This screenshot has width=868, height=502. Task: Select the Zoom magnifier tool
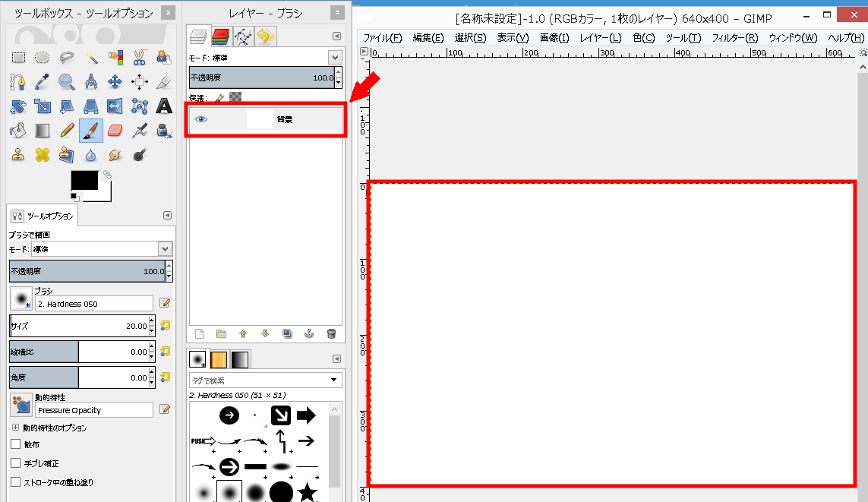pos(66,82)
